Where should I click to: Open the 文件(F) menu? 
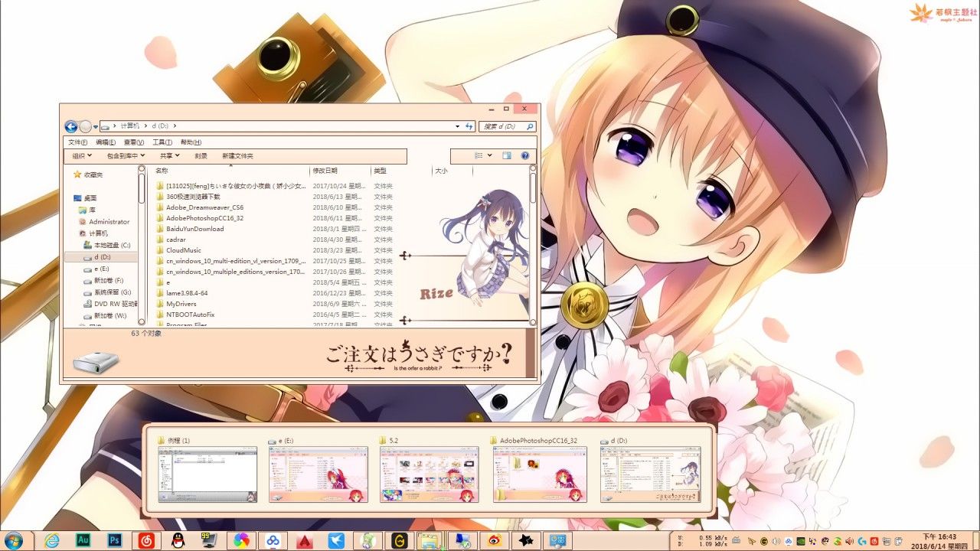[77, 142]
